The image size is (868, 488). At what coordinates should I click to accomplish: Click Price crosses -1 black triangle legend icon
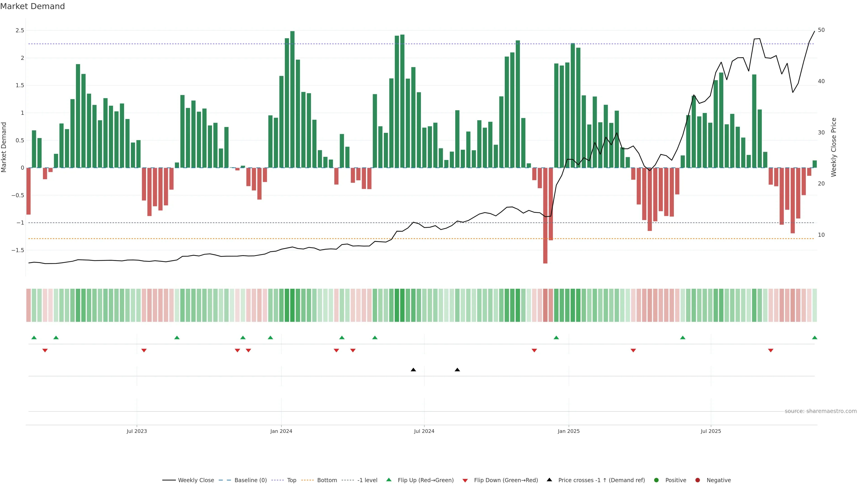pyautogui.click(x=549, y=480)
